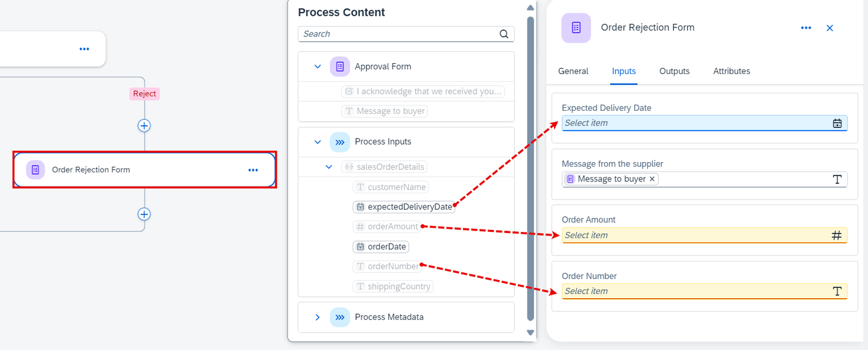The width and height of the screenshot is (868, 350).
Task: Switch to the General tab
Action: point(573,71)
